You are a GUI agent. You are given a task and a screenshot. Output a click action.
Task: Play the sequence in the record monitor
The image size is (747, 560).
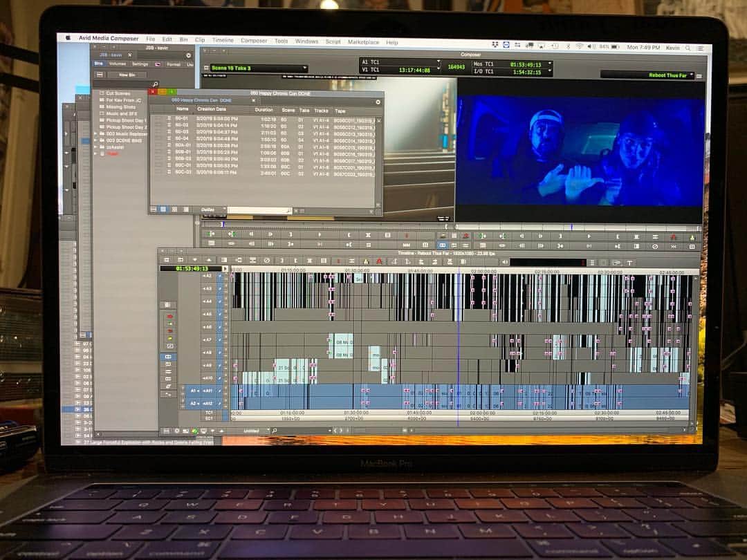(x=589, y=236)
